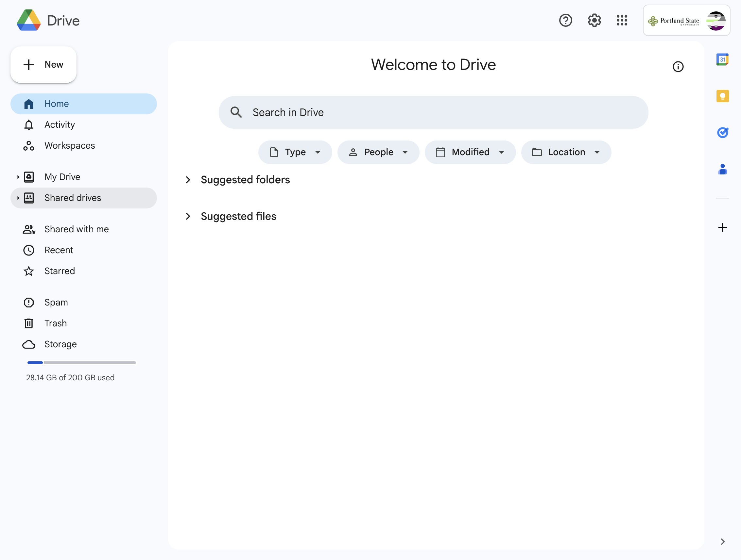
Task: Click the Drive title text
Action: tap(63, 21)
